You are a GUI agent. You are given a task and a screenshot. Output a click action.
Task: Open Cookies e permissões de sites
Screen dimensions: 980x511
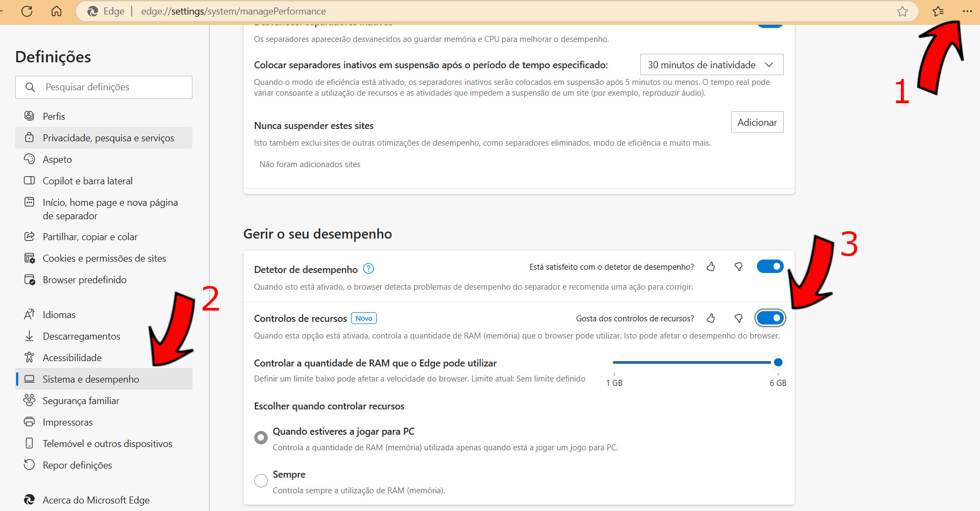point(104,258)
